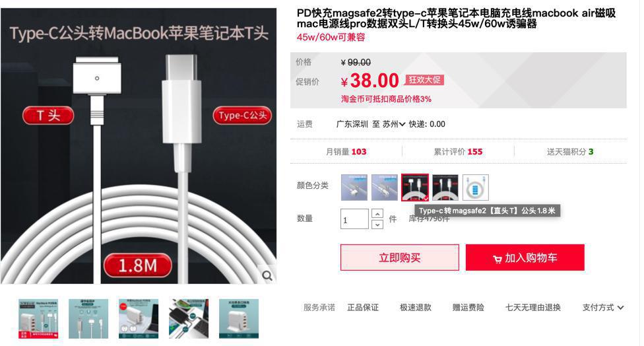Show the black charger gallery thumbnail
The image size is (644, 346).
(189, 319)
